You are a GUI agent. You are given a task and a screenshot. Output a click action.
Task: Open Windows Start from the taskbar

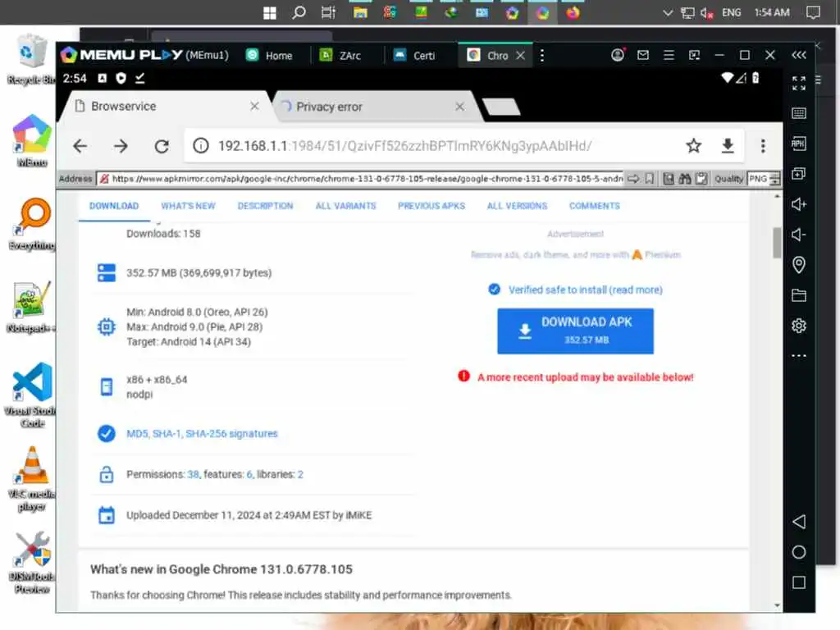[270, 13]
